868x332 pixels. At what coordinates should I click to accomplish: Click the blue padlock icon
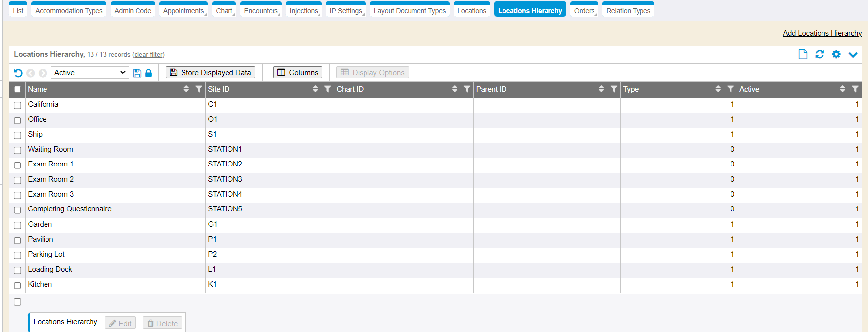(x=148, y=73)
